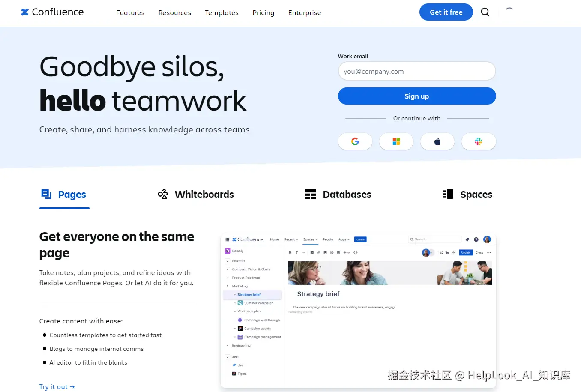581x392 pixels.
Task: Select the Pages feature tab
Action: (x=64, y=195)
